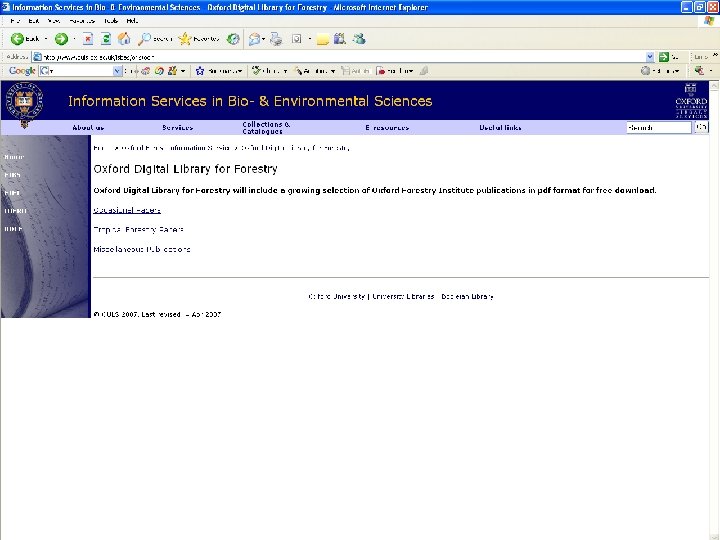Click the Mail envelope icon
The height and width of the screenshot is (540, 720).
(254, 39)
